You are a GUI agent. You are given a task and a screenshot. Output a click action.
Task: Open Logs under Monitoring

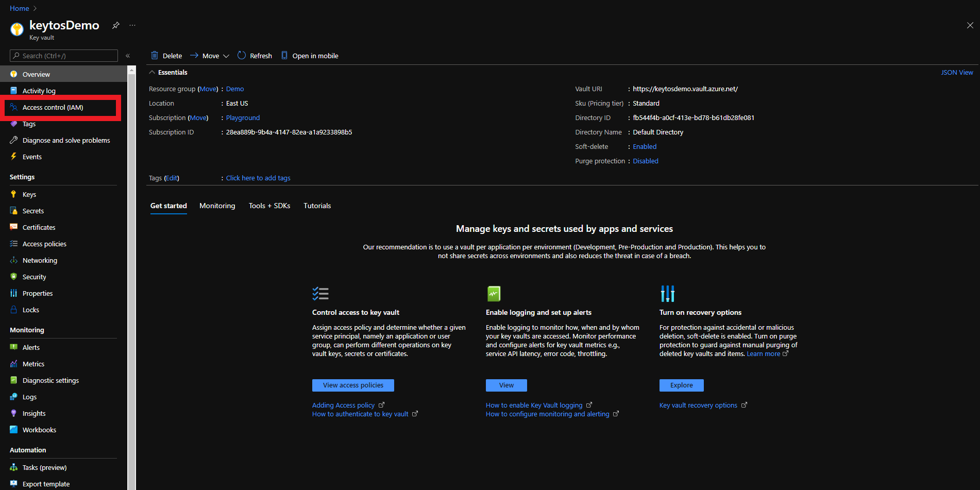[63, 397]
